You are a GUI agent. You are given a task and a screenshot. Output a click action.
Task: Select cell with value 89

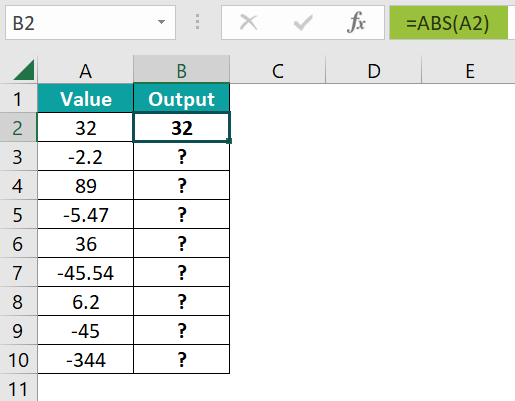click(86, 186)
